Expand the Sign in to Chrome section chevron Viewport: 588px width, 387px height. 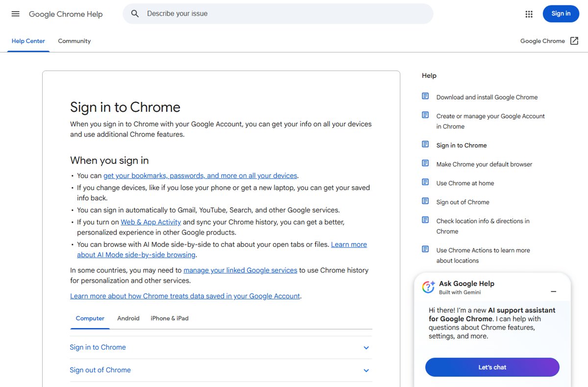click(366, 348)
